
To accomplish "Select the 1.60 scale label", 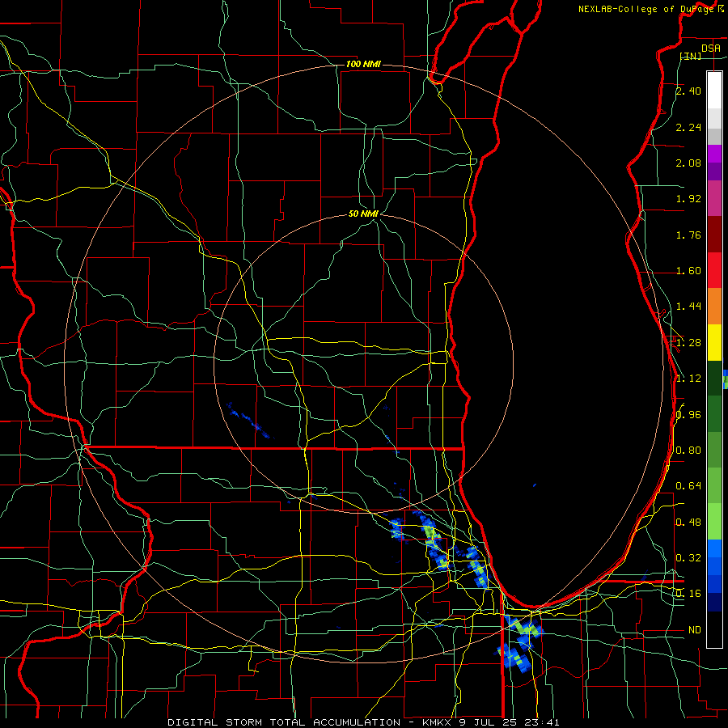I will click(x=688, y=271).
